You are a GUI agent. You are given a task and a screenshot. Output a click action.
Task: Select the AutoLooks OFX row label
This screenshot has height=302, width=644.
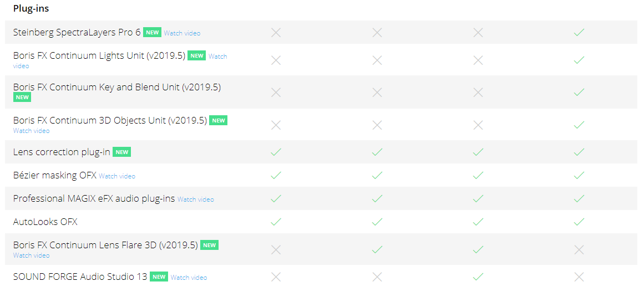[45, 222]
